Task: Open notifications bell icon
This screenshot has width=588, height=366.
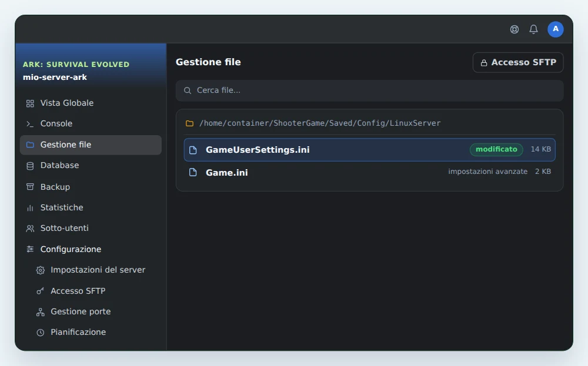Action: pyautogui.click(x=534, y=29)
